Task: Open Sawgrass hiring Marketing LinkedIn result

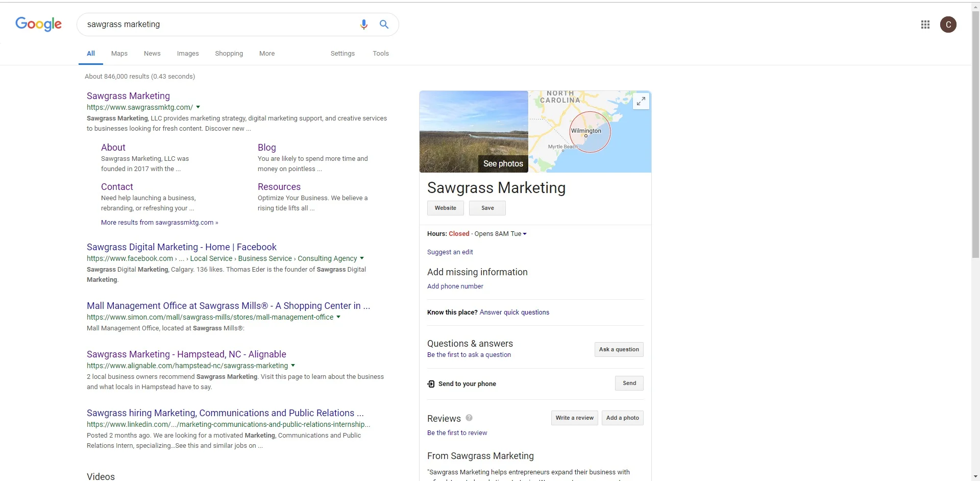Action: (x=225, y=413)
